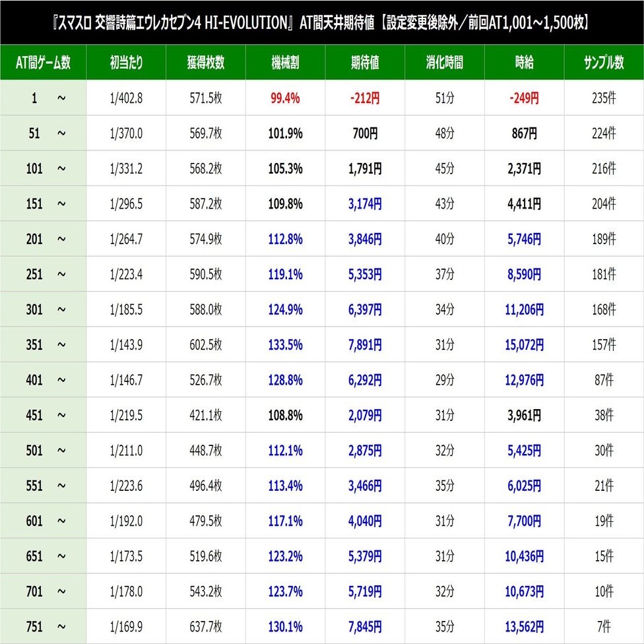Click the 期待値 column header
Image resolution: width=644 pixels, height=644 pixels.
[365, 63]
